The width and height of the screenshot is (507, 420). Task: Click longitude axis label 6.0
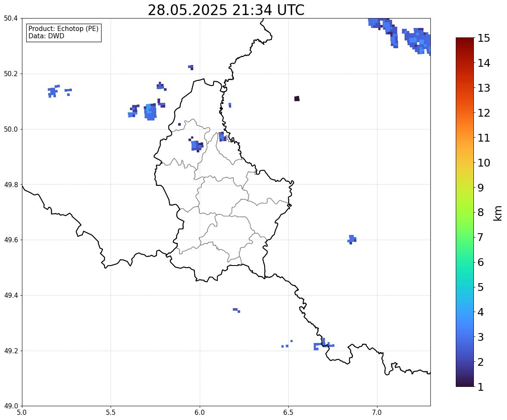click(200, 413)
